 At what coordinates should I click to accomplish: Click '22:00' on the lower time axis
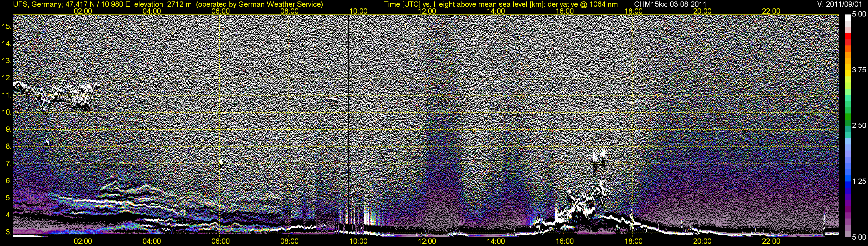click(x=771, y=241)
